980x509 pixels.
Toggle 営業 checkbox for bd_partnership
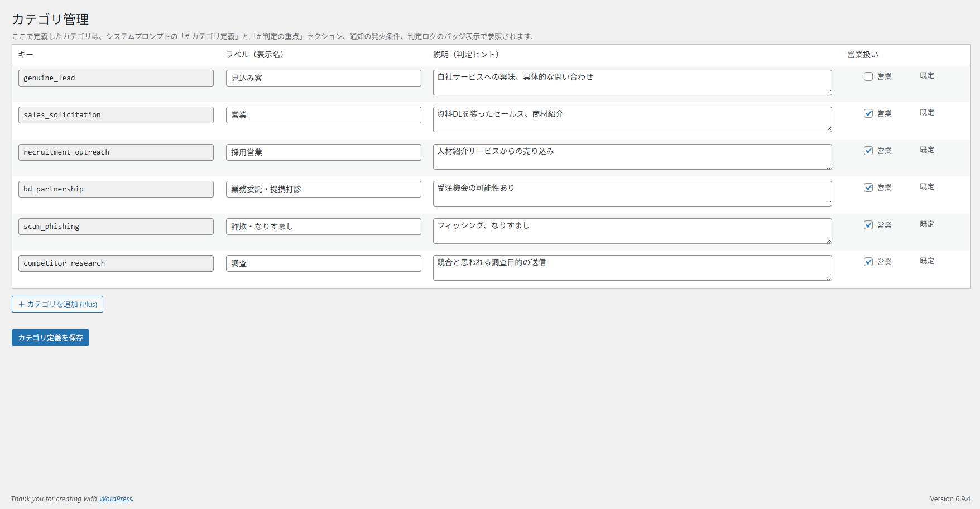[x=868, y=188]
